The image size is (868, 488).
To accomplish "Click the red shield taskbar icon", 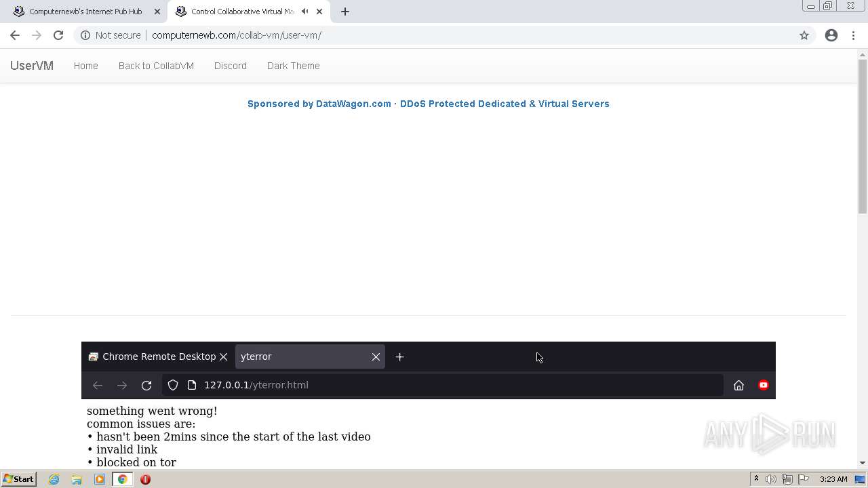I will click(145, 479).
